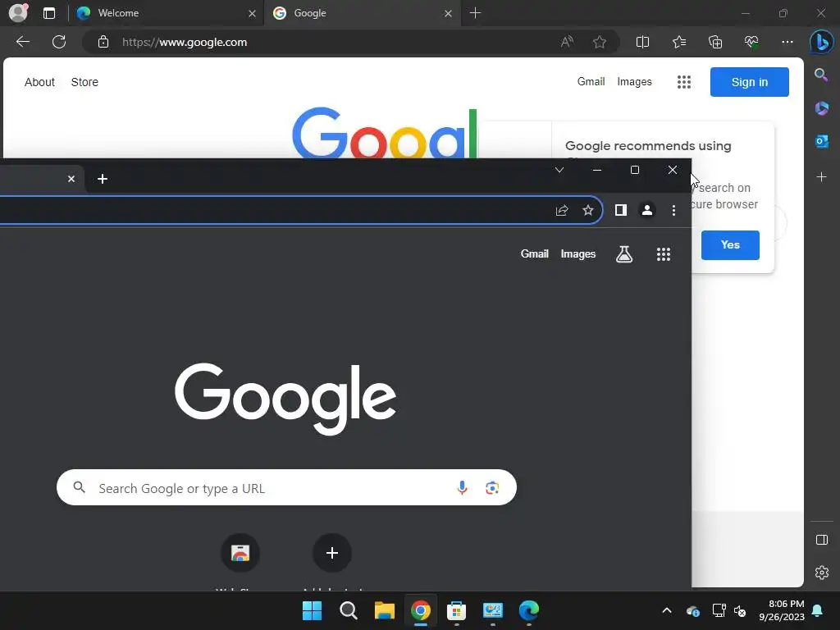
Task: View site information lock icon in Edge
Action: 103,42
